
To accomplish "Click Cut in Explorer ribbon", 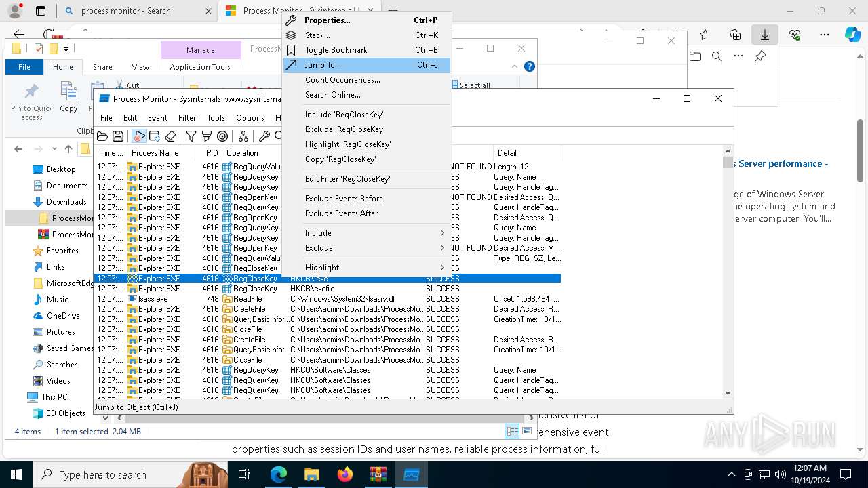I will click(127, 85).
